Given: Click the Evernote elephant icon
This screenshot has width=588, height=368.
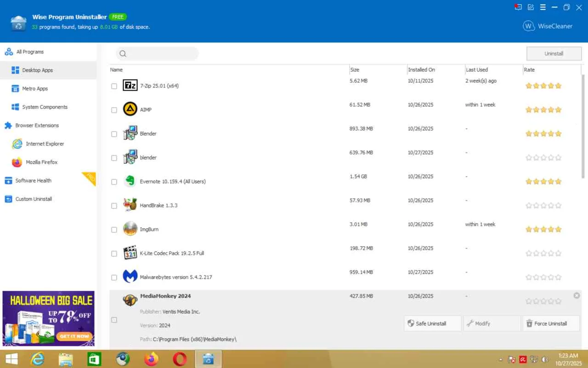Looking at the screenshot, I should 130,181.
